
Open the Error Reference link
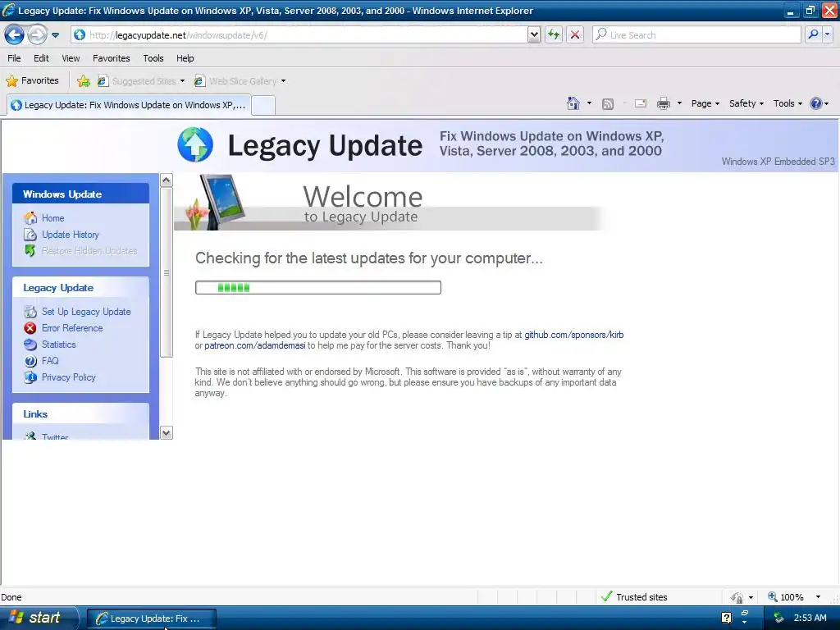tap(72, 328)
